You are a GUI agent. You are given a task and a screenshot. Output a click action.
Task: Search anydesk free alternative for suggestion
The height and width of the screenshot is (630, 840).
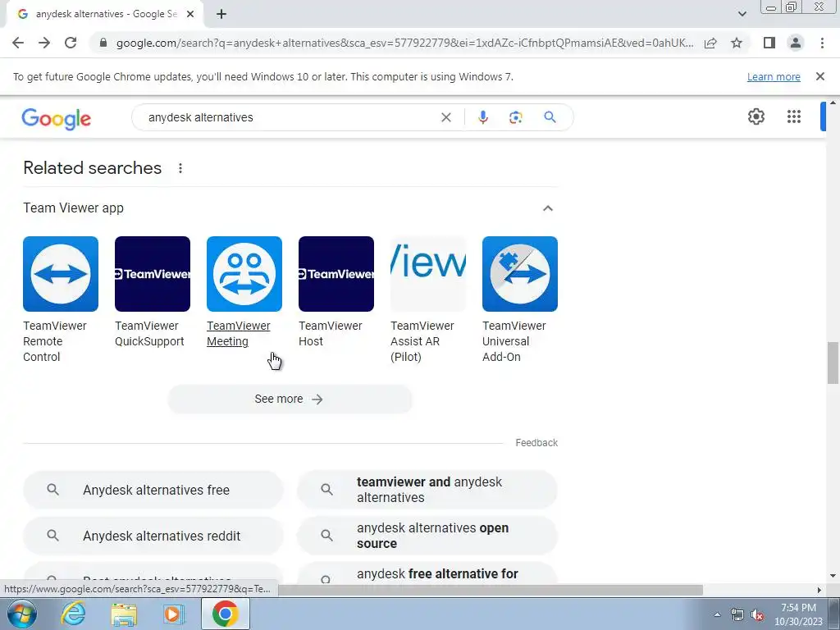point(427,574)
